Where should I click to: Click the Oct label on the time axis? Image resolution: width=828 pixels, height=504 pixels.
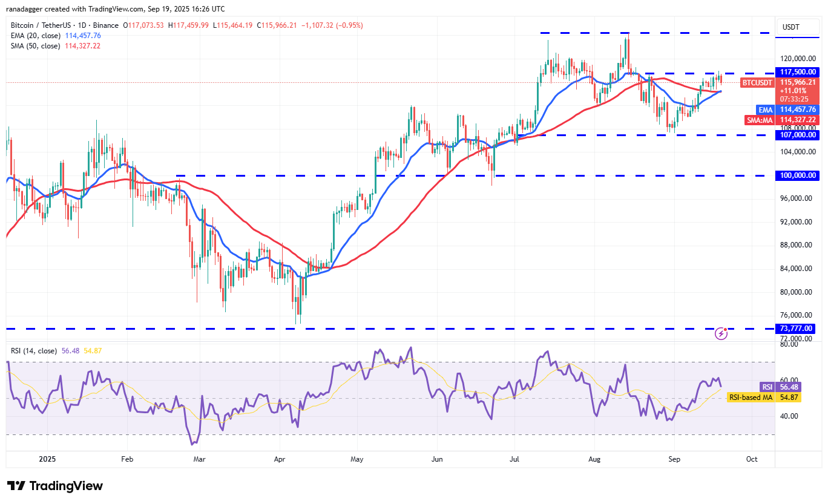click(752, 459)
